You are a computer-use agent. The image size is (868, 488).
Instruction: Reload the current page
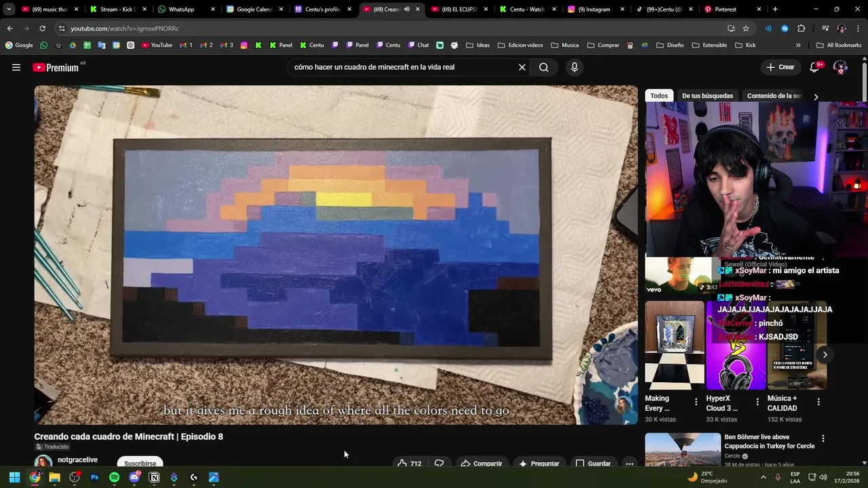point(42,28)
